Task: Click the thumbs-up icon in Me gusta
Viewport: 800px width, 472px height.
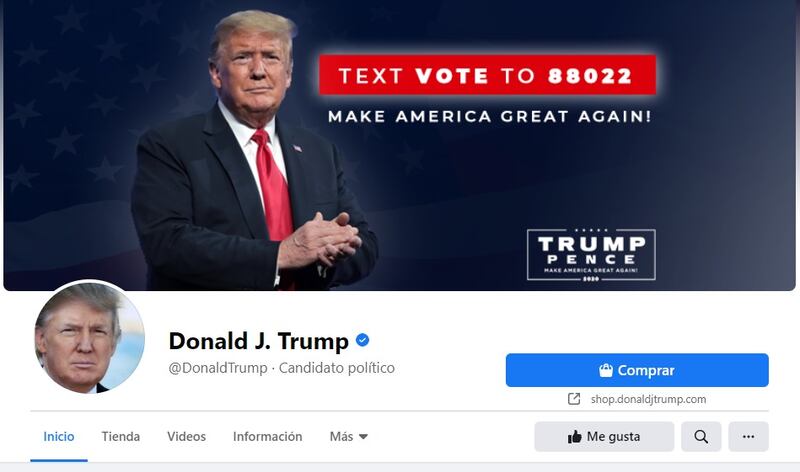Action: pos(574,437)
